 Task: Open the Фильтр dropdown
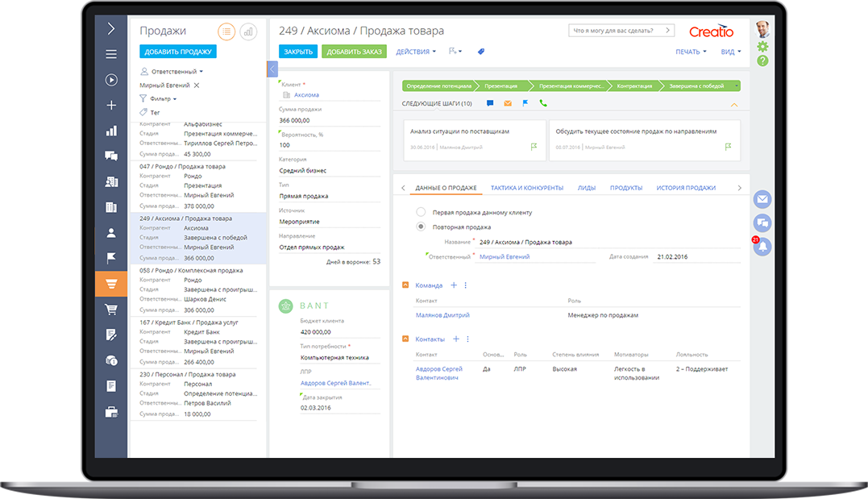[159, 98]
